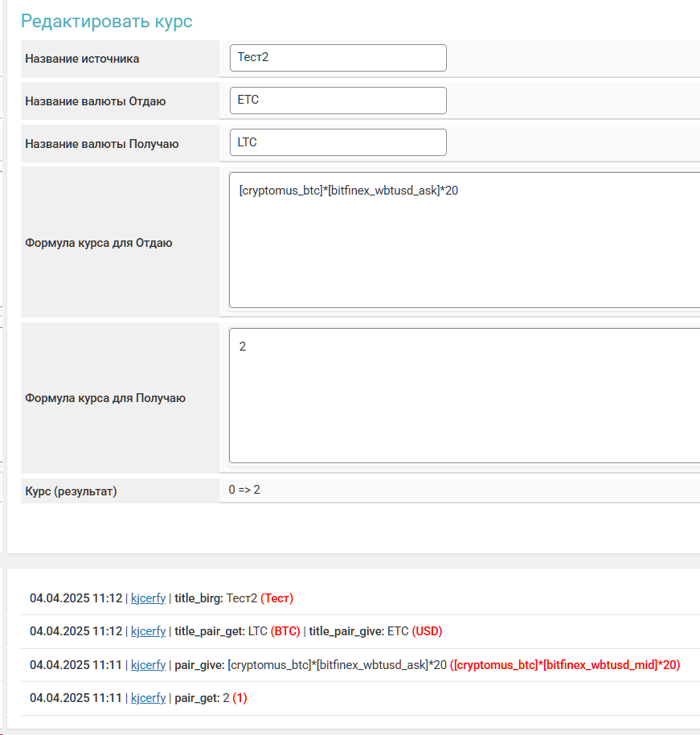Click the Название источника label
Image resolution: width=700 pixels, height=735 pixels.
[82, 59]
